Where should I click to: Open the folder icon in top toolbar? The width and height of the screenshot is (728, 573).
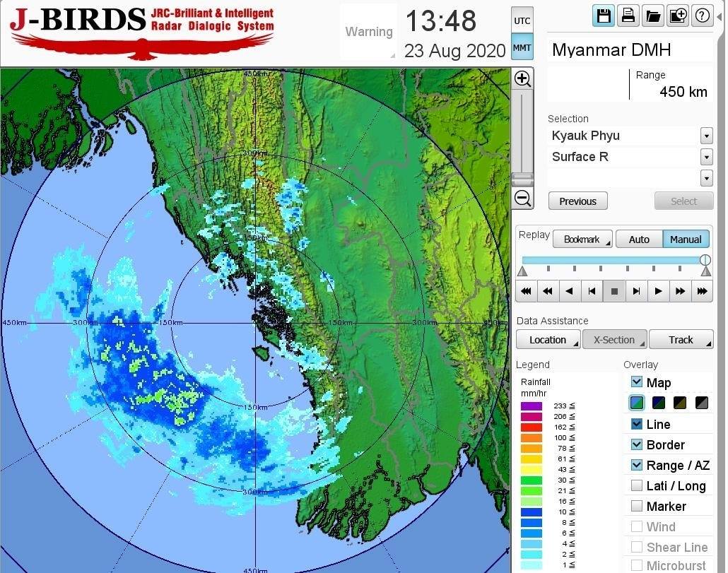tap(652, 16)
